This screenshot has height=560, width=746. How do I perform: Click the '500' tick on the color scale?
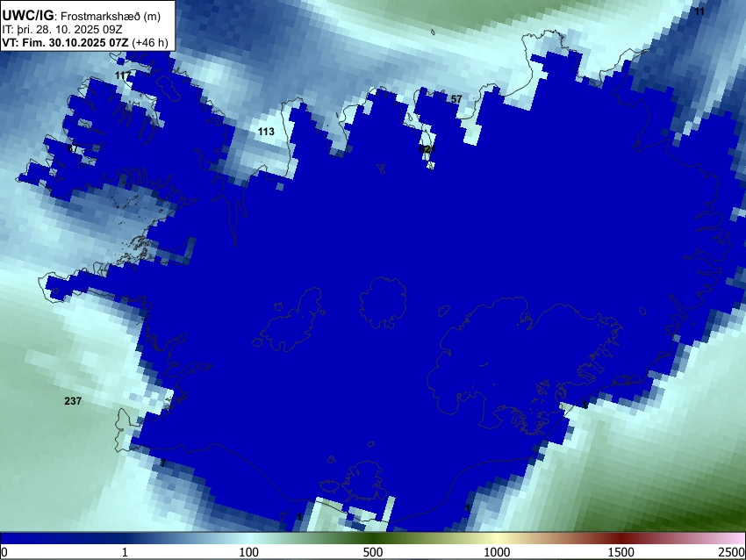373,552
